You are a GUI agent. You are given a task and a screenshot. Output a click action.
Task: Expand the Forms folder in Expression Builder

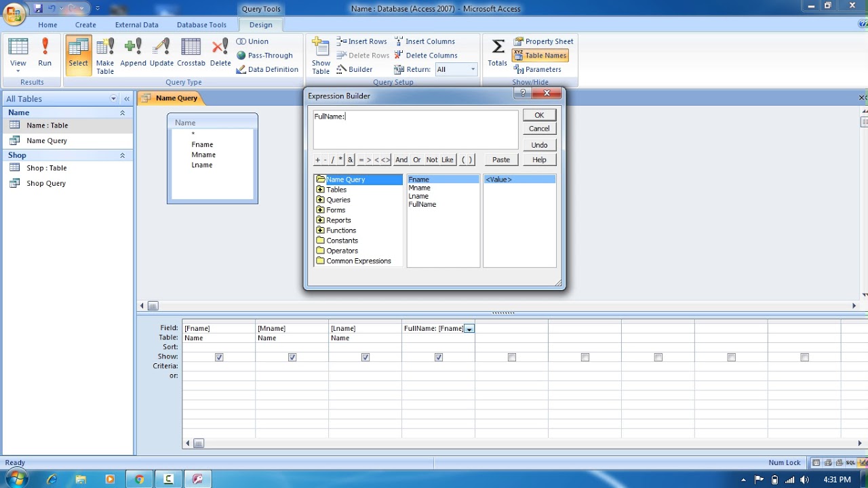coord(320,210)
